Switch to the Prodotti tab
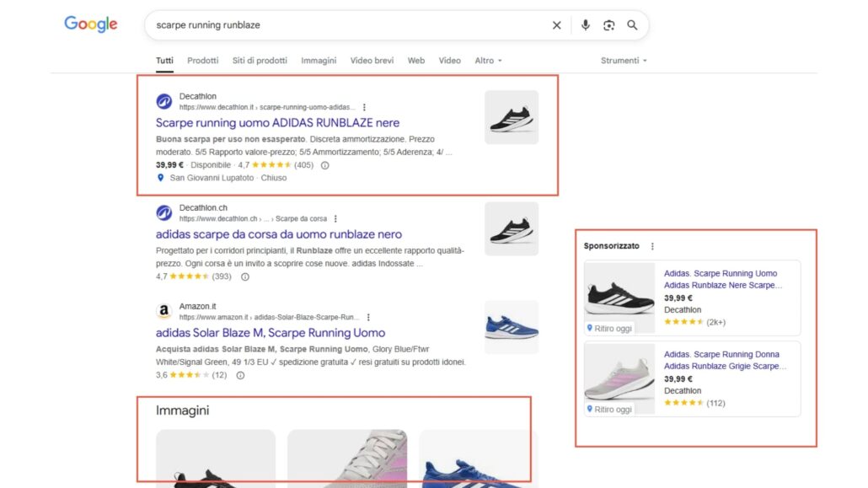868x488 pixels. [x=202, y=61]
